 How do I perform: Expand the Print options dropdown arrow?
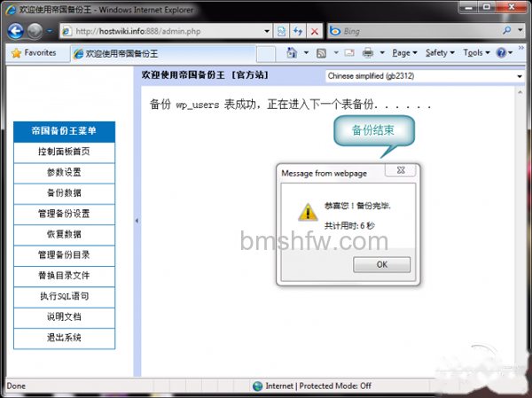click(382, 52)
